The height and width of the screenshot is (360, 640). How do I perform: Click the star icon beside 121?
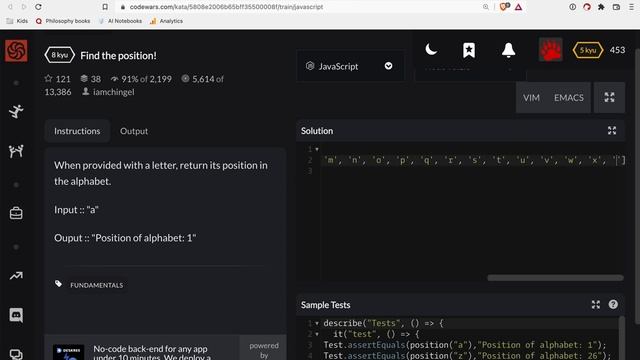49,78
